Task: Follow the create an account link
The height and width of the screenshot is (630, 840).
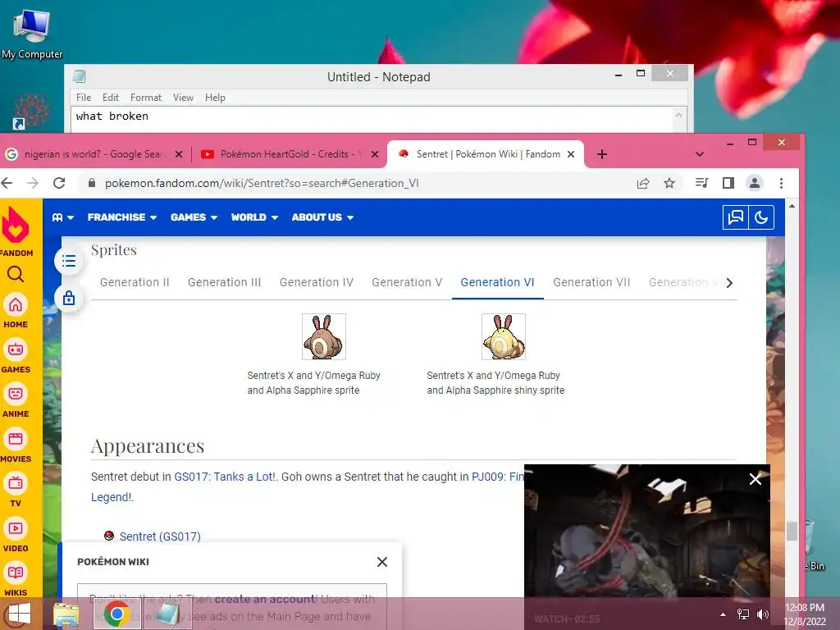Action: click(x=265, y=599)
